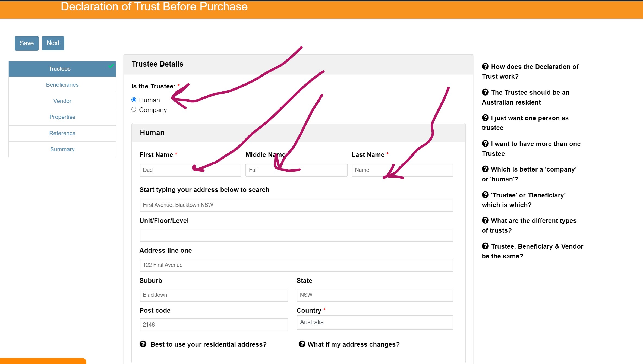Viewport: 643px width, 364px height.
Task: Click the Reference navigation link
Action: pyautogui.click(x=62, y=133)
